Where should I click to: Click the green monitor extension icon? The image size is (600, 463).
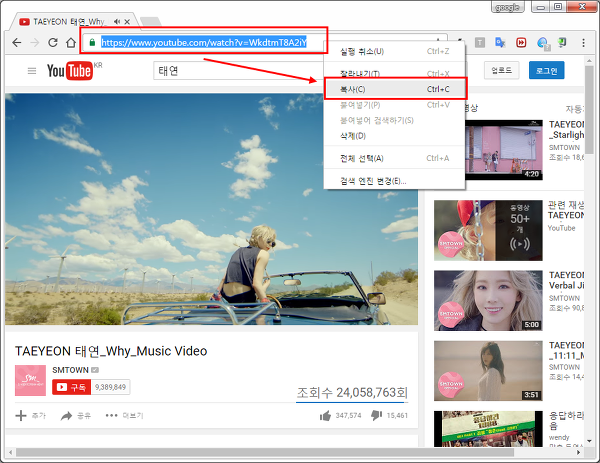562,42
